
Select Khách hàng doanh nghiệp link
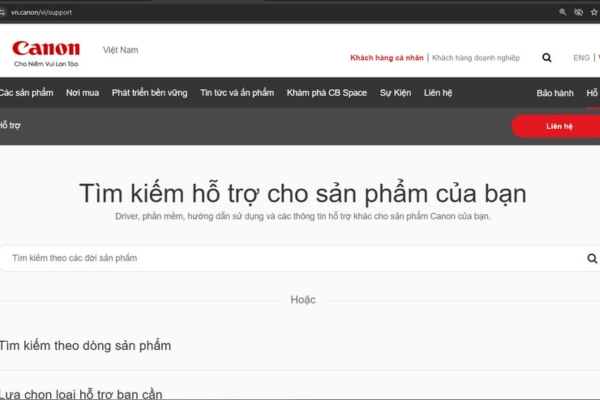tap(476, 58)
